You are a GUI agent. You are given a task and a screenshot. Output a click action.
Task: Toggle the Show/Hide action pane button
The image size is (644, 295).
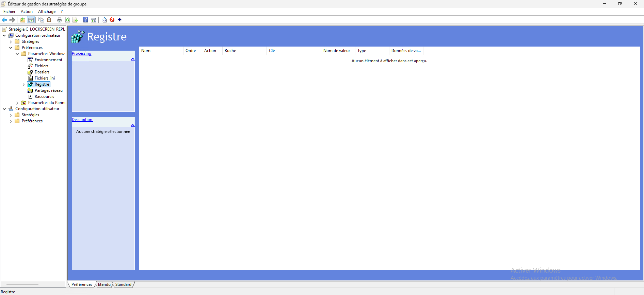point(94,20)
